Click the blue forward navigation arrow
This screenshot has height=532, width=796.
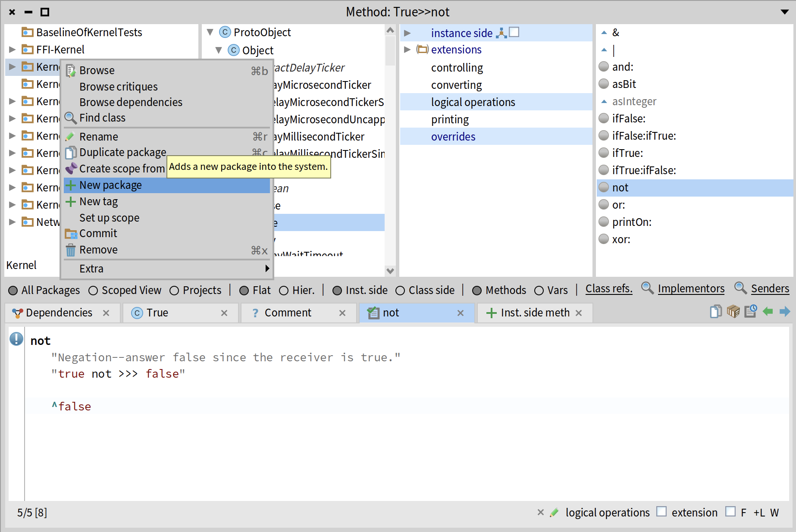(x=785, y=311)
